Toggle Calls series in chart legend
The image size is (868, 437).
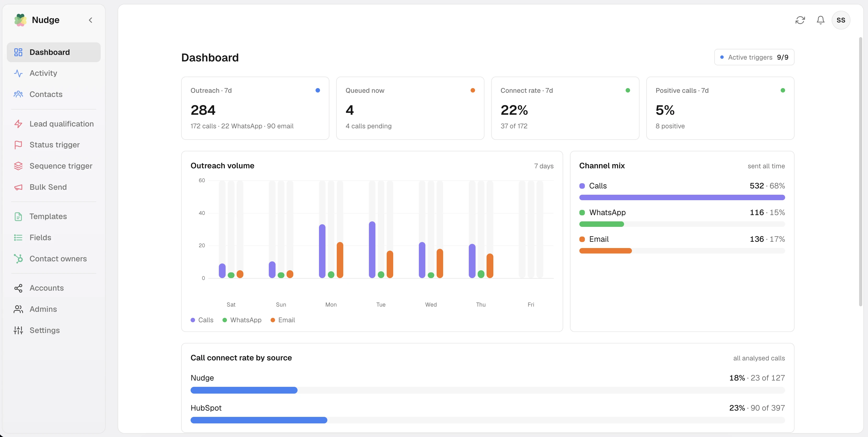(202, 320)
